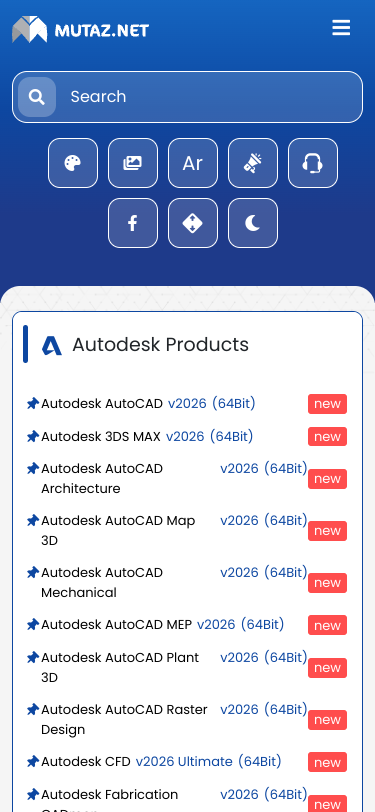Toggle dark mode with the moon icon

253,223
